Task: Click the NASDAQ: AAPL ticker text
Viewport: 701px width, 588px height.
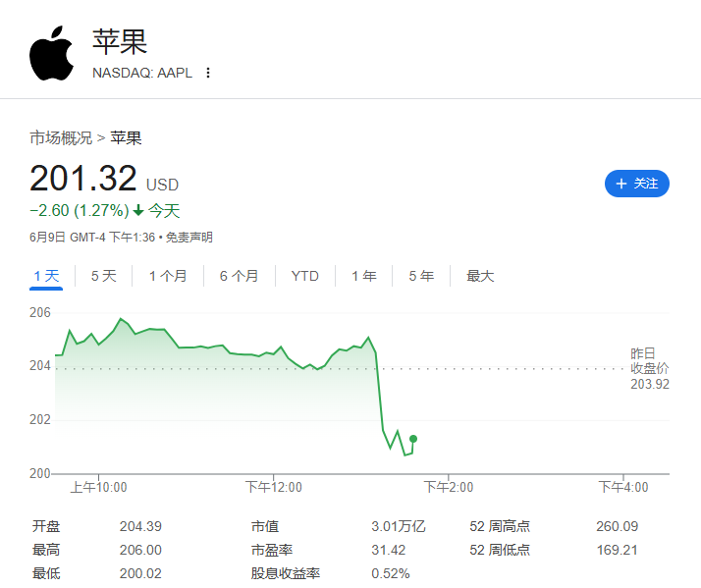Action: [142, 73]
